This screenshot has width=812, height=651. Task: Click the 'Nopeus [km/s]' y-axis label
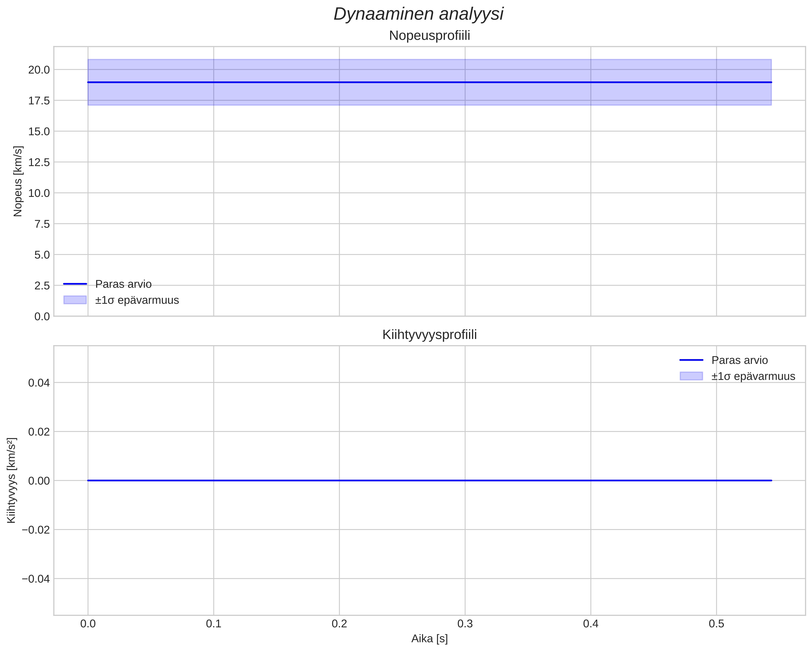click(18, 181)
